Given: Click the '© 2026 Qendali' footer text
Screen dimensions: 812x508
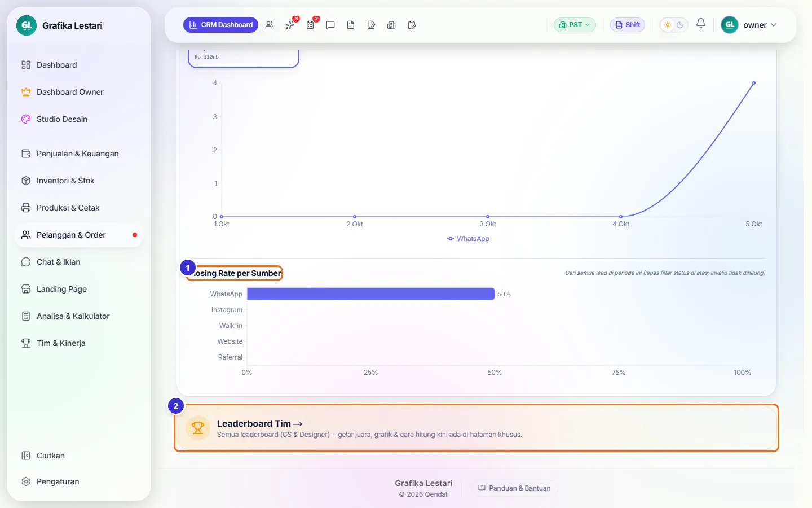Looking at the screenshot, I should click(424, 494).
